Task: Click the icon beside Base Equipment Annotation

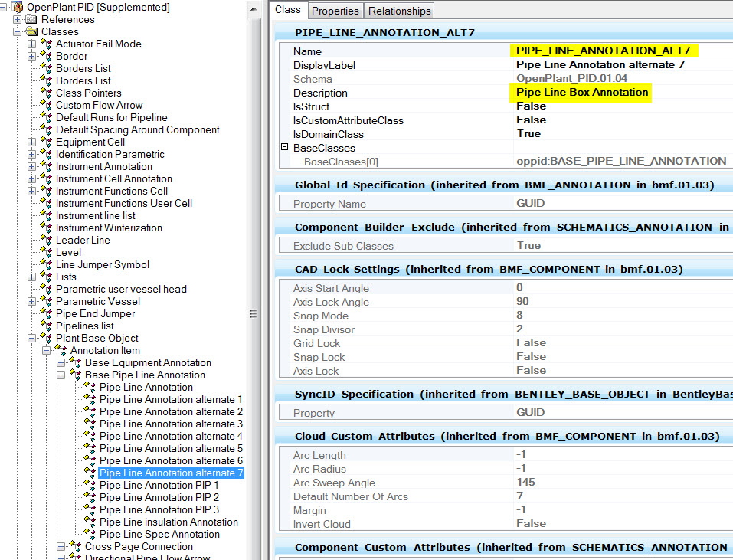Action: [75, 362]
